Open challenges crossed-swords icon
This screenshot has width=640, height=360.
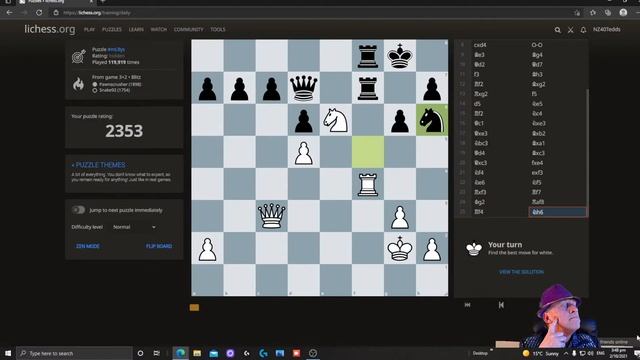(571, 30)
